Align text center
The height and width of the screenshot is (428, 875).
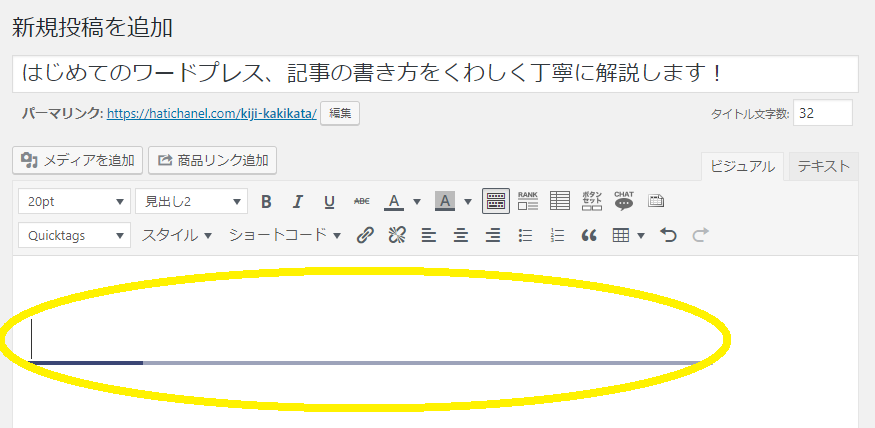pos(460,235)
